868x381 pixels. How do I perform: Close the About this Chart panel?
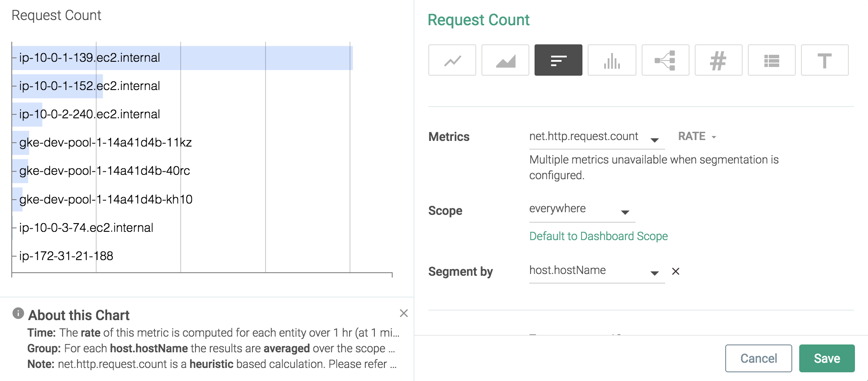click(404, 313)
